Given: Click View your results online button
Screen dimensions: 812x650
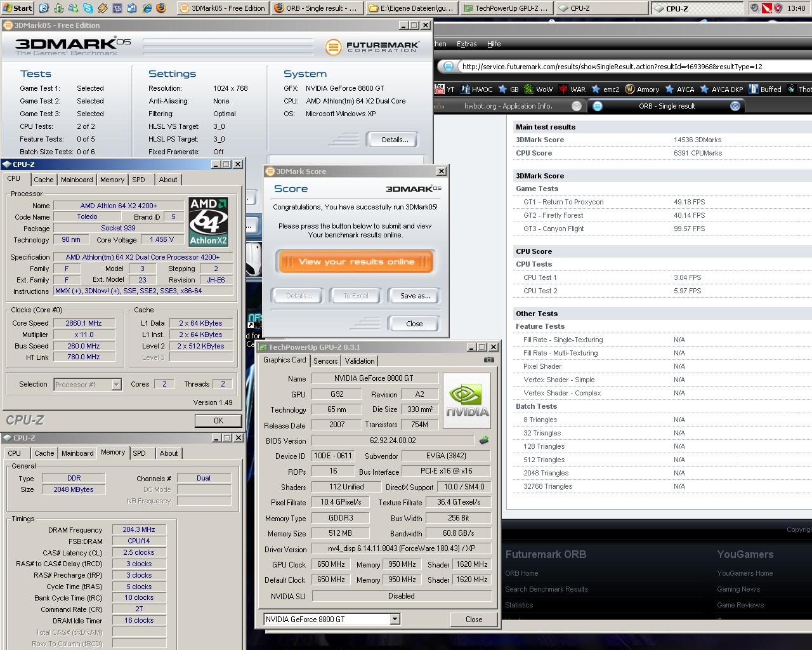Looking at the screenshot, I should pyautogui.click(x=356, y=262).
